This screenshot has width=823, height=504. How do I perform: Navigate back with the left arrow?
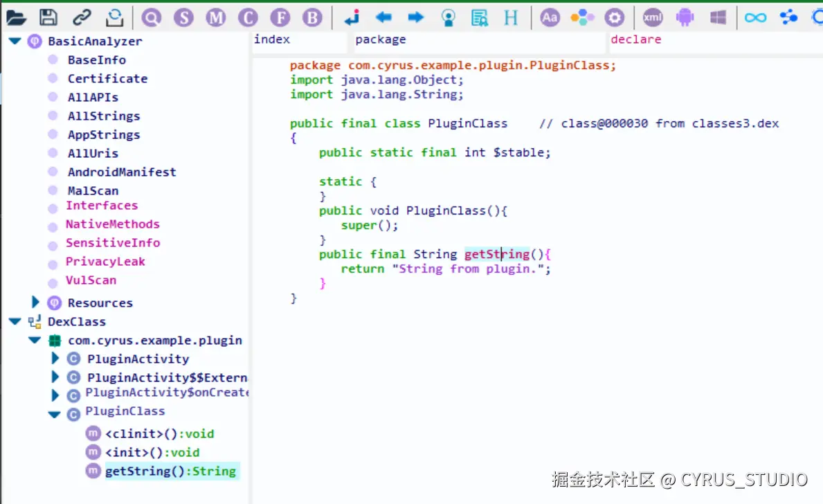383,17
